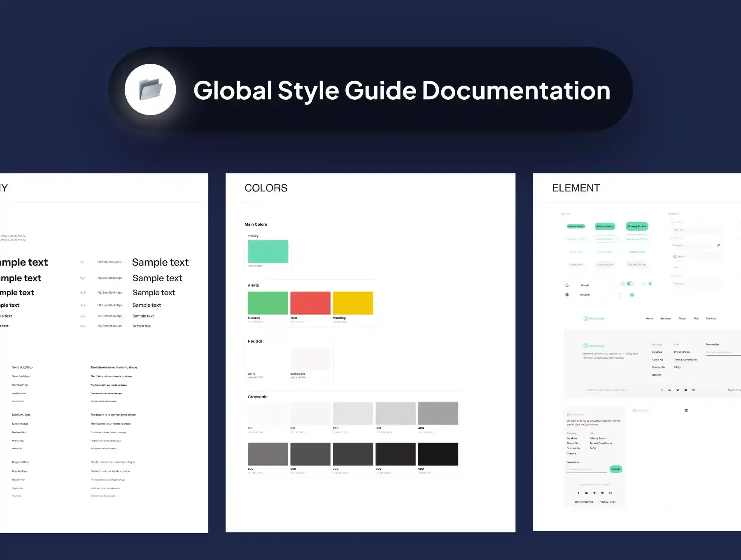Image resolution: width=741 pixels, height=560 pixels.
Task: Click the folder icon beside the title
Action: point(150,89)
